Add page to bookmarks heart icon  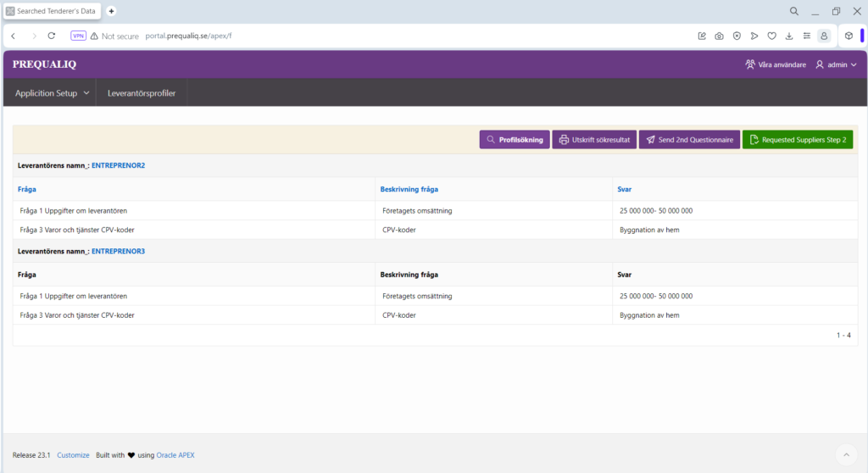point(771,36)
